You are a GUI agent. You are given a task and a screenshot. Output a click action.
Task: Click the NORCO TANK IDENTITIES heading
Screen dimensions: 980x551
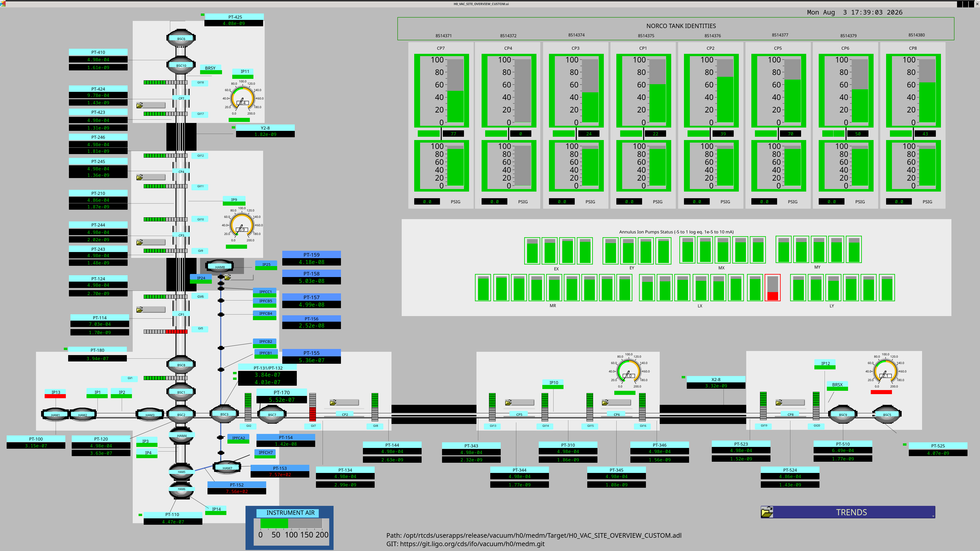click(681, 26)
